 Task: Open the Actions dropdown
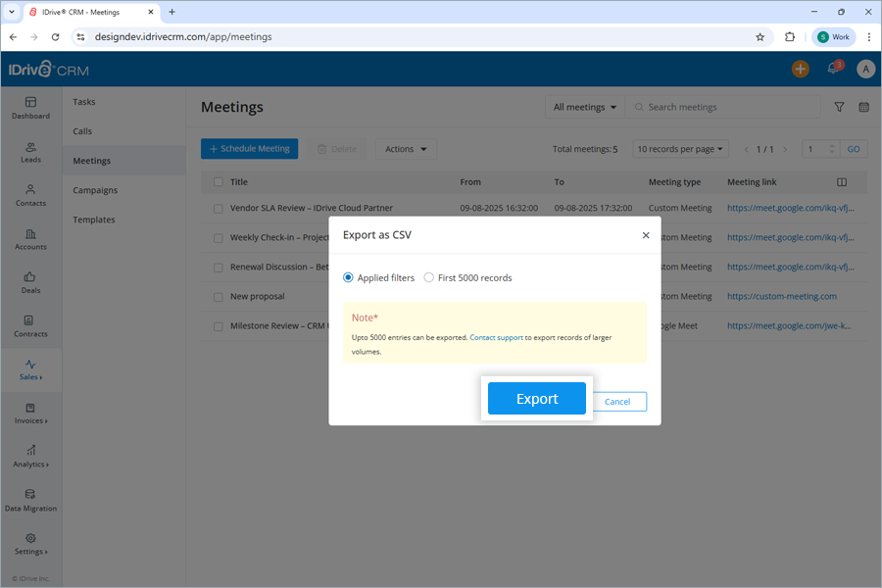point(405,148)
